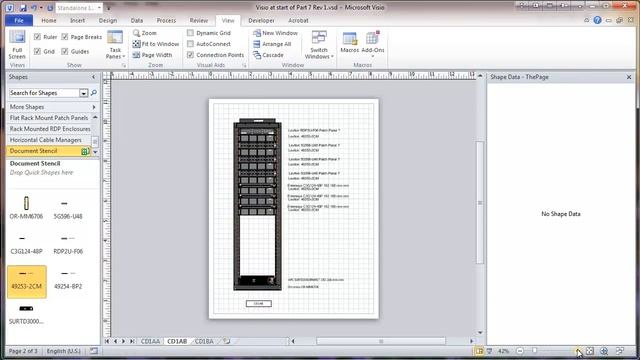Click the vertical scrollbar thumb
This screenshot has height=360, width=640.
(480, 203)
